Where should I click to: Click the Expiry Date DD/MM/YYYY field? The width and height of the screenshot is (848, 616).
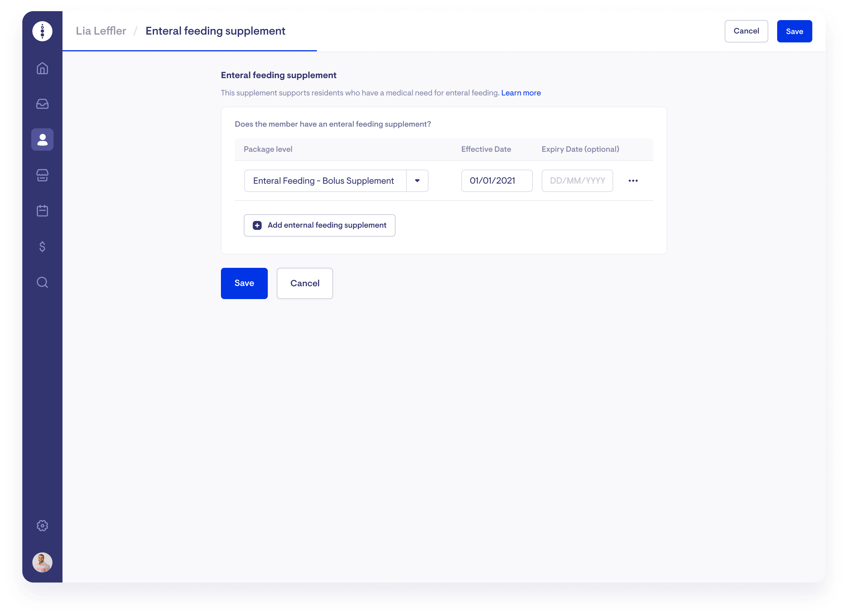[x=577, y=181]
